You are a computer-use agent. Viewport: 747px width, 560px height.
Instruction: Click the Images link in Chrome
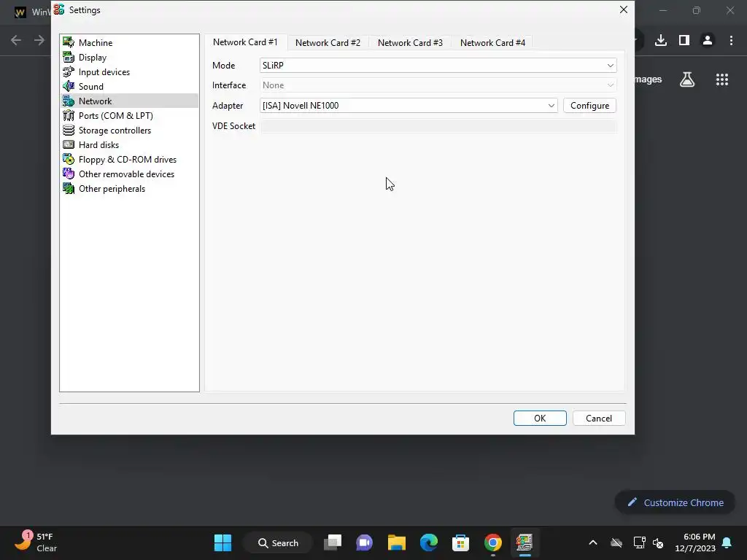pos(649,79)
